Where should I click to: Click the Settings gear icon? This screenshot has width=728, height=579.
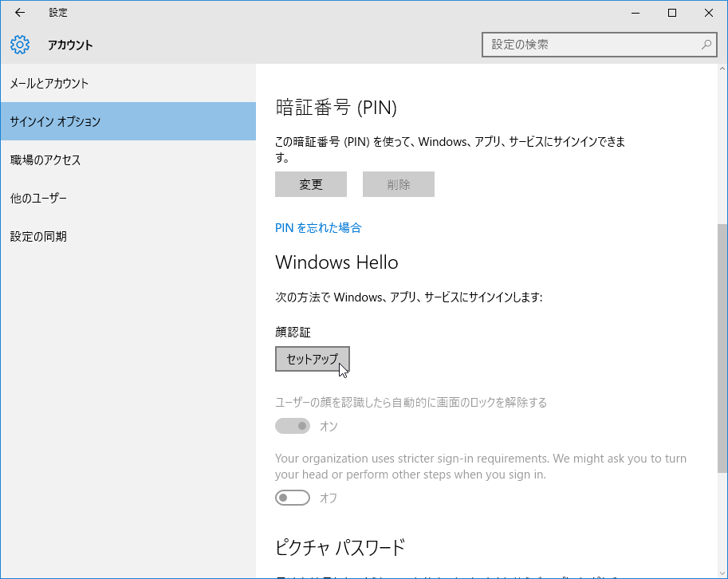tap(20, 45)
